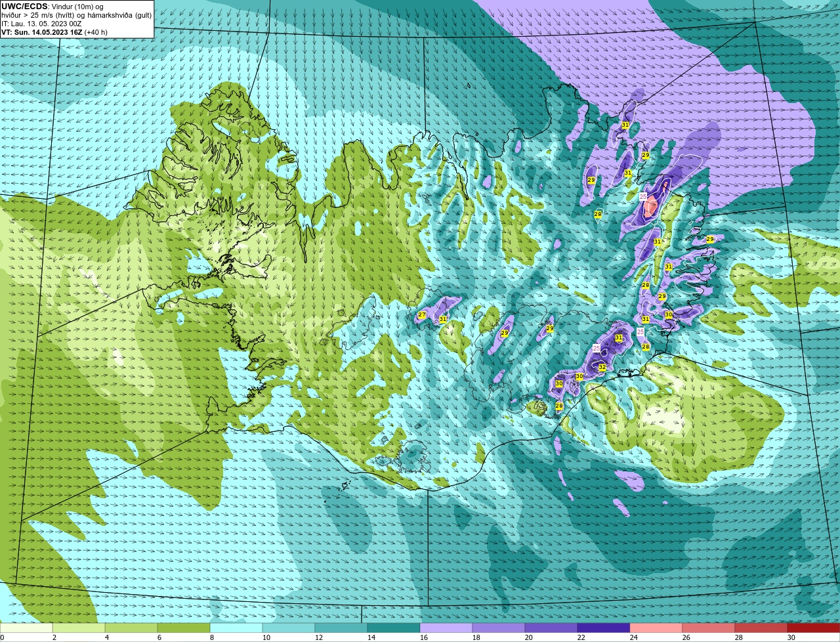The width and height of the screenshot is (840, 642).
Task: Click the yellow gust marker labeled 27
Action: coord(421,316)
